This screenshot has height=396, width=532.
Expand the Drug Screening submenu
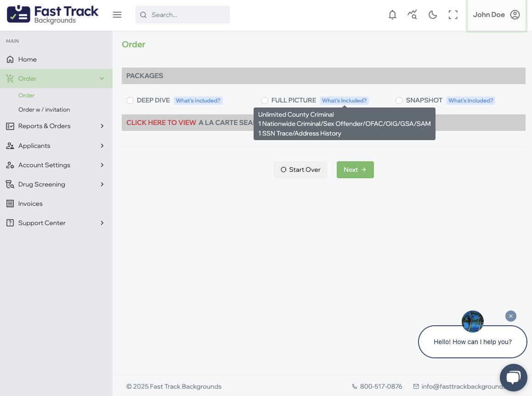click(56, 184)
